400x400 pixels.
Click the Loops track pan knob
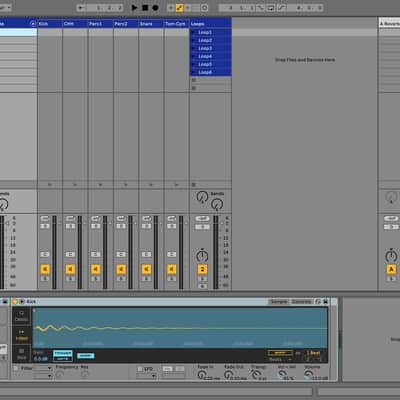pos(202,256)
